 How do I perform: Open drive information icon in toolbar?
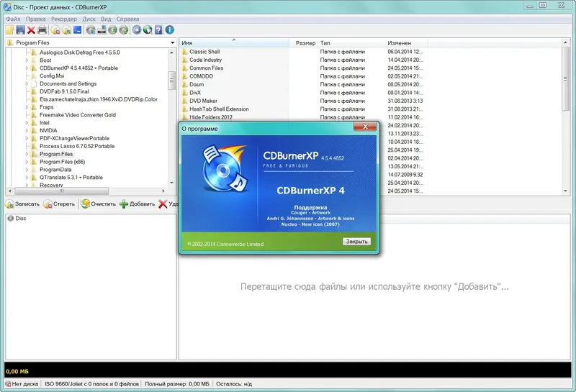102,30
